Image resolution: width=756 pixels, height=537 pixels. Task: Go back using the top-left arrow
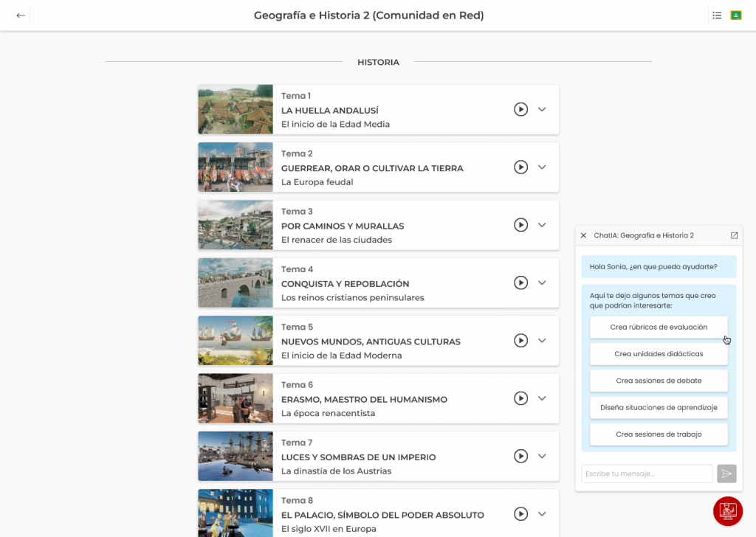(x=21, y=15)
